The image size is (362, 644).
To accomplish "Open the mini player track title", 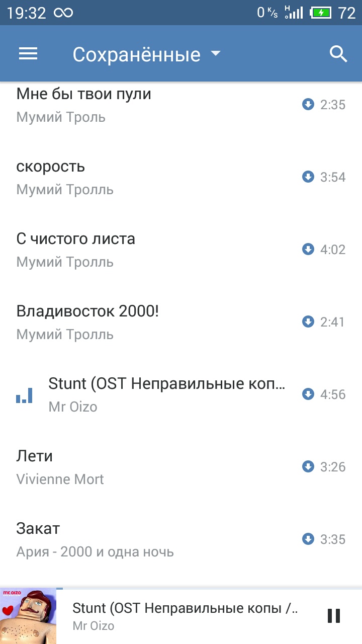I will point(185,608).
